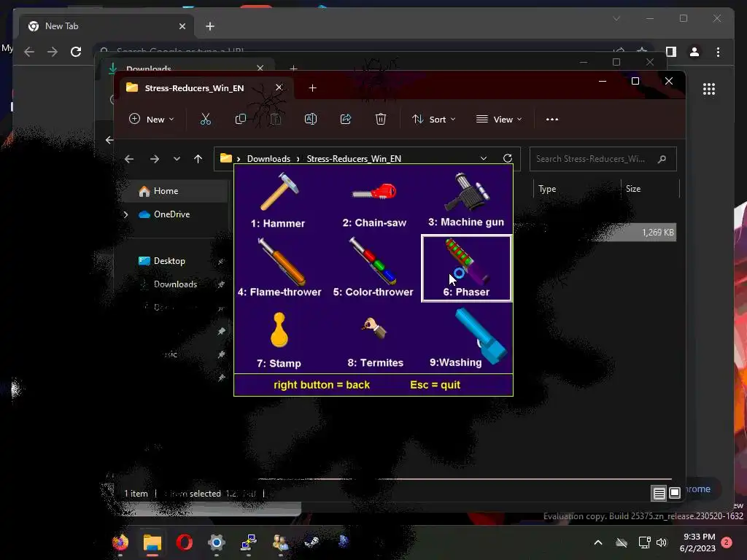747x560 pixels.
Task: Click the Rename icon in Explorer toolbar
Action: (311, 119)
